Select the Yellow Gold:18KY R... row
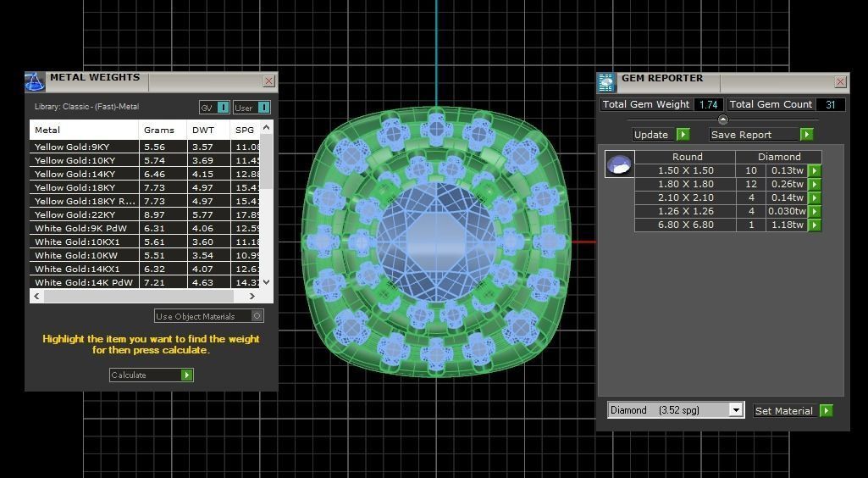Screen dimensions: 868x478 145,201
